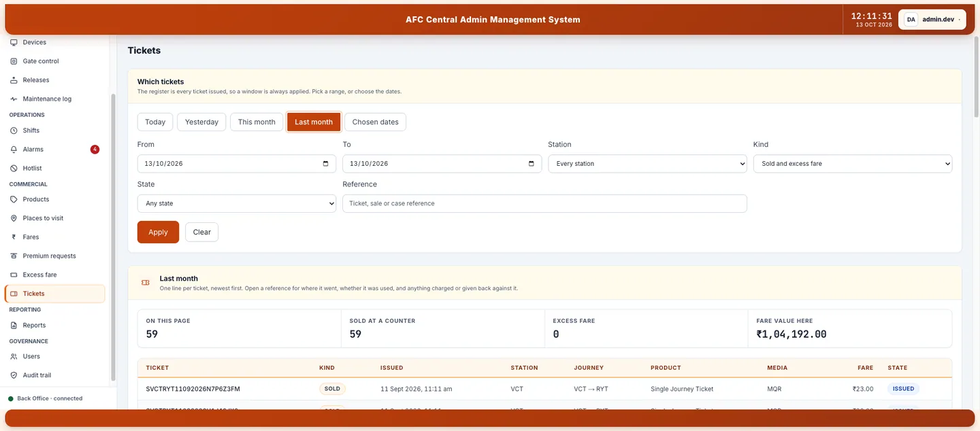This screenshot has height=431, width=980.
Task: Click the Apply button
Action: 158,232
